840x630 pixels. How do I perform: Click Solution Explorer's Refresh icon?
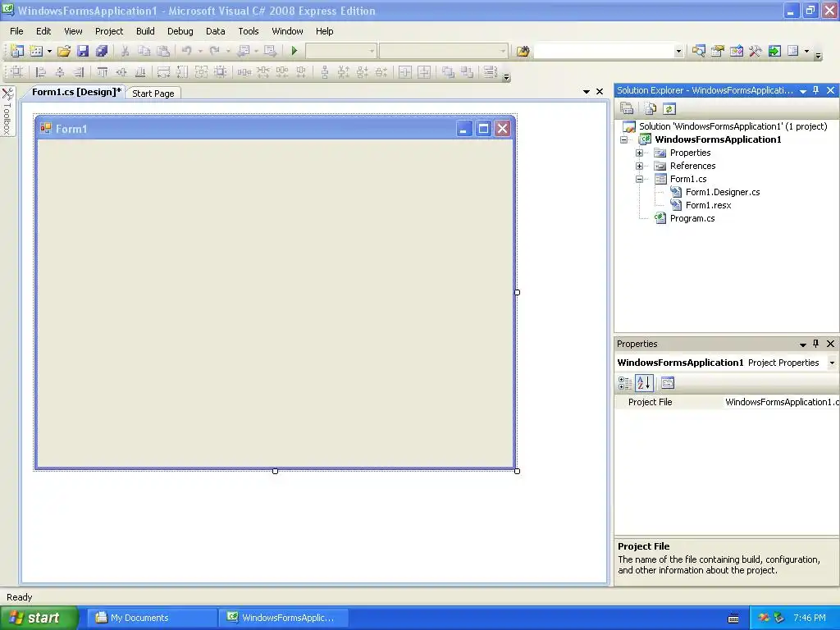pos(669,109)
